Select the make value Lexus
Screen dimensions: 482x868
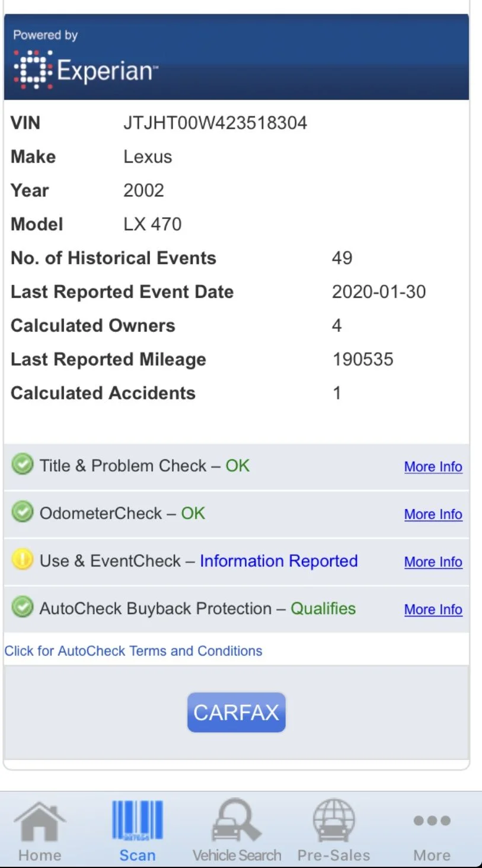[148, 157]
